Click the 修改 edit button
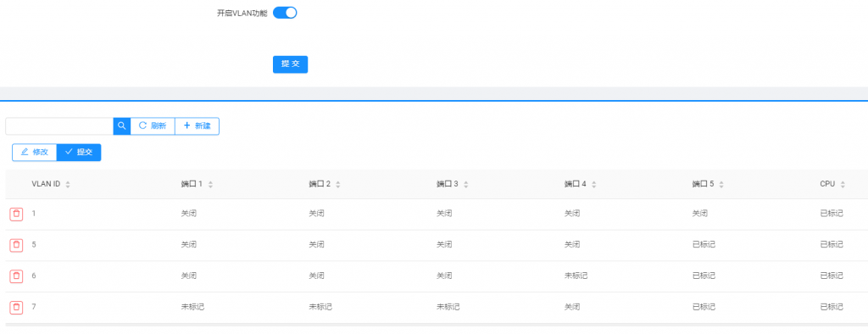Image resolution: width=868 pixels, height=334 pixels. 34,153
